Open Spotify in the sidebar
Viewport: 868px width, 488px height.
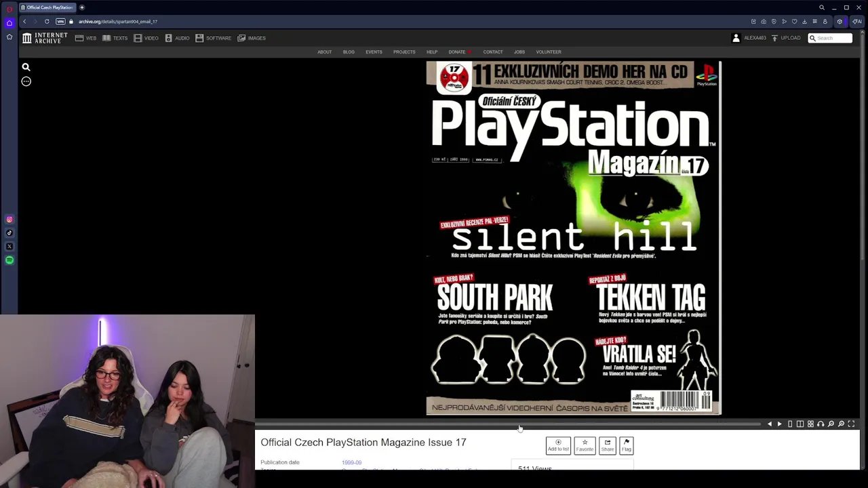click(x=9, y=260)
